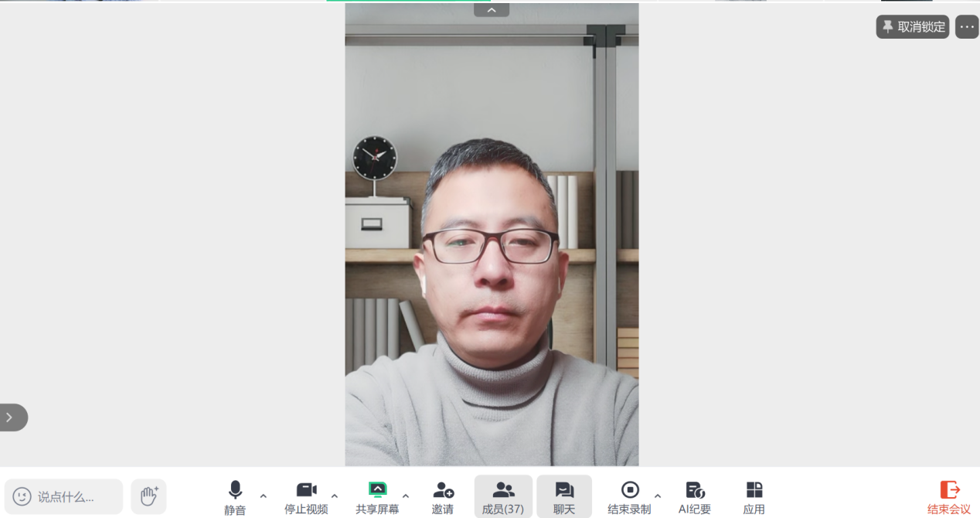The height and width of the screenshot is (518, 980).
Task: Open the members list showing 37 participants
Action: [x=502, y=495]
